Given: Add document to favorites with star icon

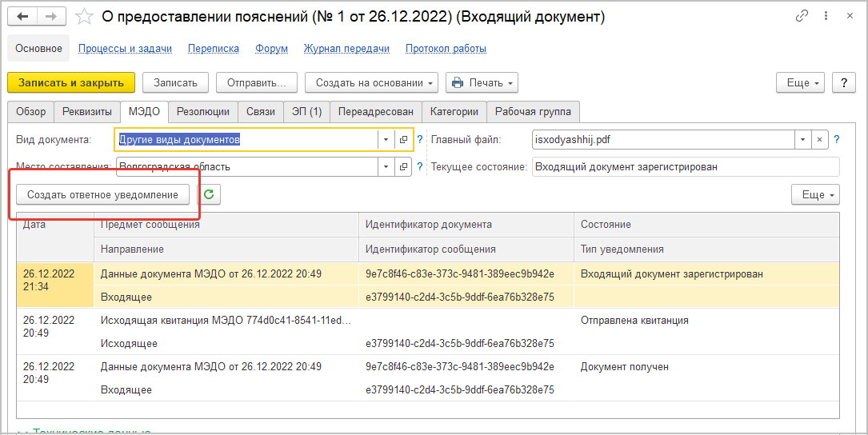Looking at the screenshot, I should click(x=83, y=17).
